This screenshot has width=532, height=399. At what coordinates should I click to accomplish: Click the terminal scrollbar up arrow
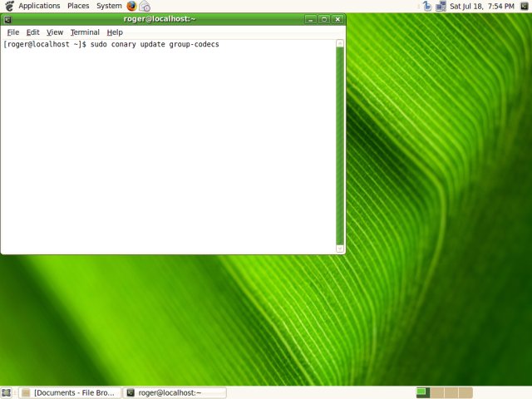pos(340,43)
